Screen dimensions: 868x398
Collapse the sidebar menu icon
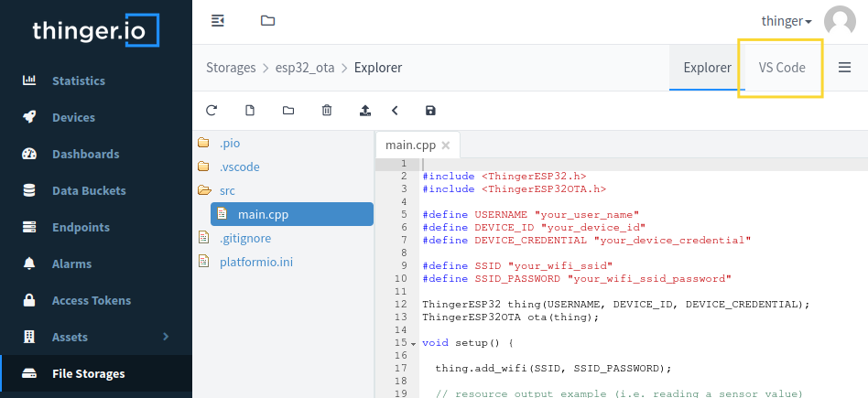click(218, 21)
